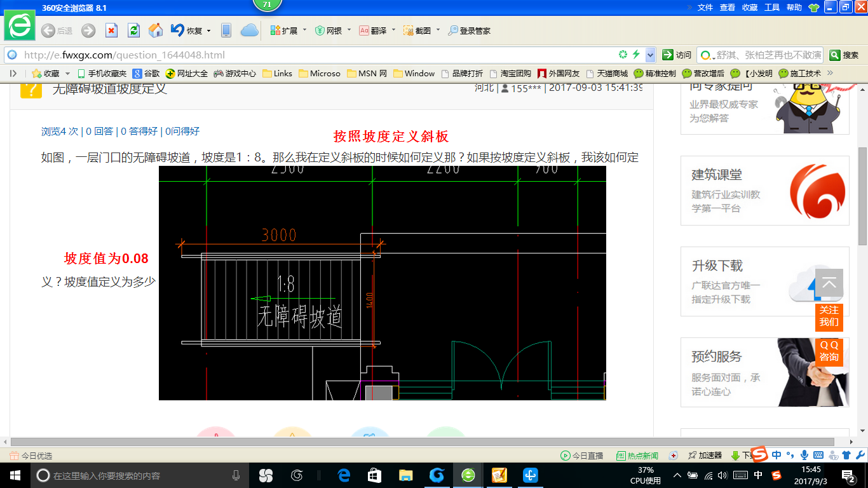
Task: Open 登录管家 login manager
Action: 470,30
